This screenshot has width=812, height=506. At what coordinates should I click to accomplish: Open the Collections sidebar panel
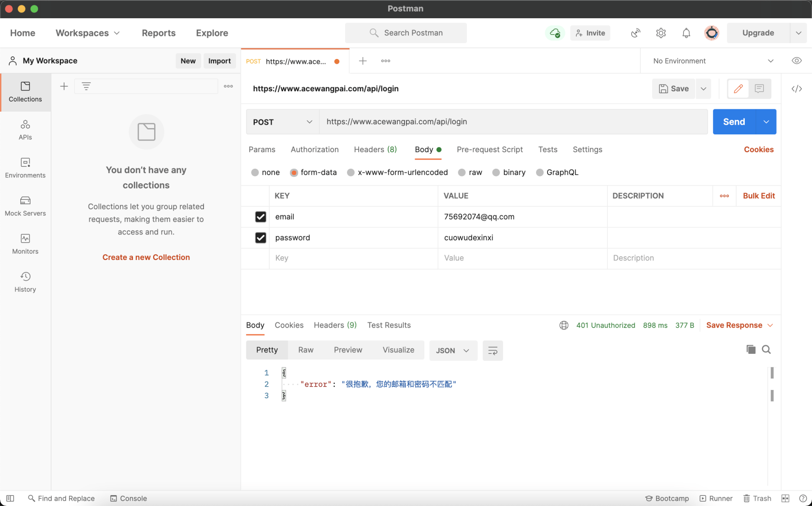25,92
